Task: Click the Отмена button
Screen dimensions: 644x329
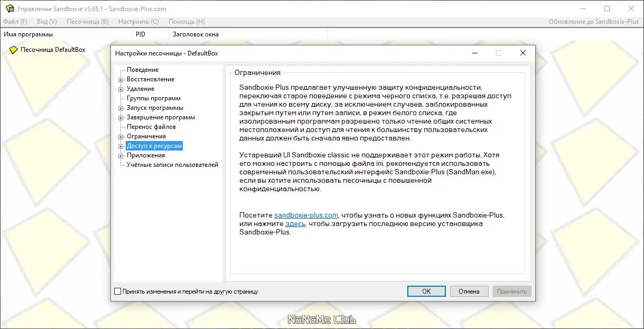Action: [469, 292]
